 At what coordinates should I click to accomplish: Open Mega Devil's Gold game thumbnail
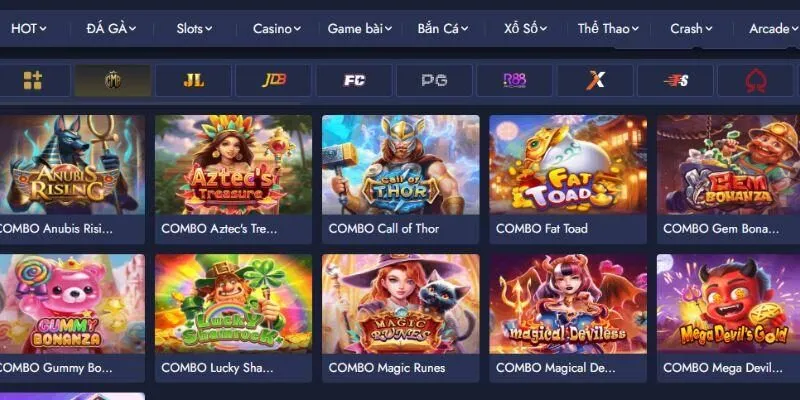coord(729,304)
